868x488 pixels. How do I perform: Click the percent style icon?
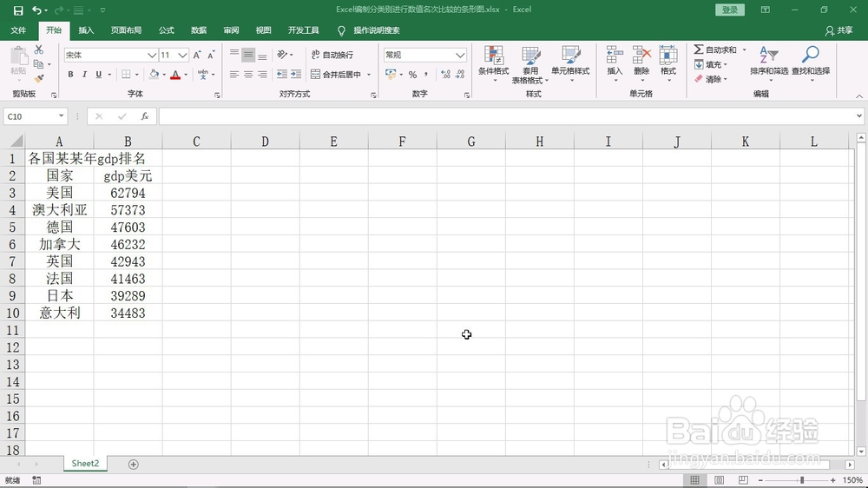click(412, 74)
